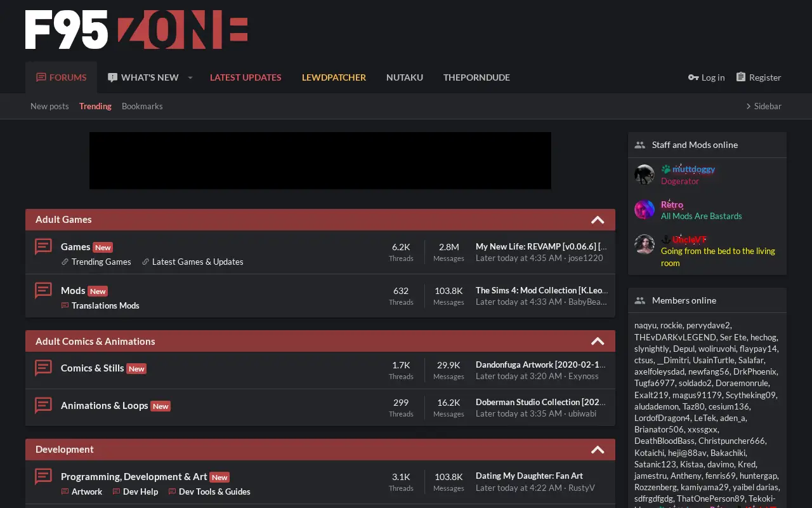Open the Games forum title

tap(75, 247)
